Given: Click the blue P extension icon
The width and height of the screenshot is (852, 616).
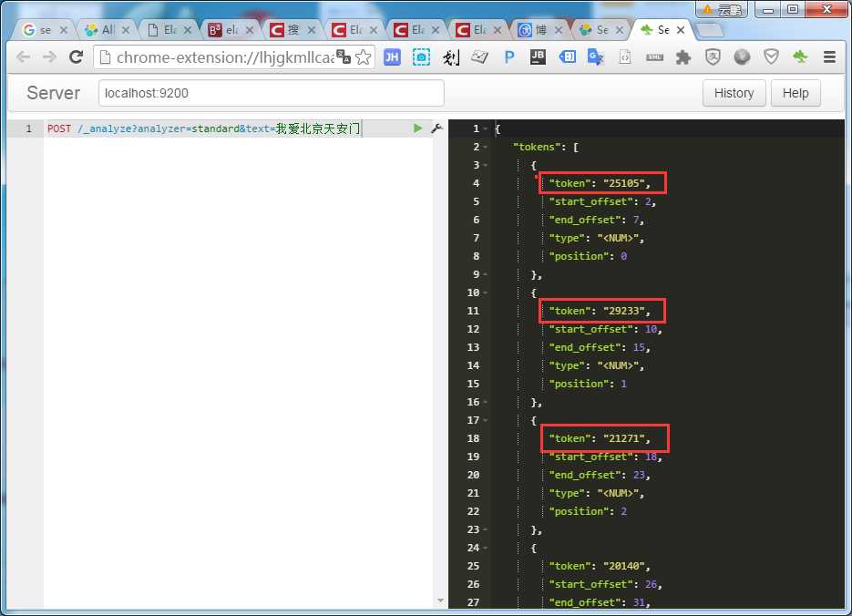Looking at the screenshot, I should tap(508, 57).
